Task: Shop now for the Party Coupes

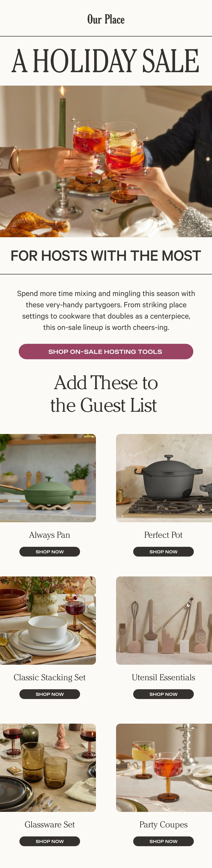Action: coord(163,841)
